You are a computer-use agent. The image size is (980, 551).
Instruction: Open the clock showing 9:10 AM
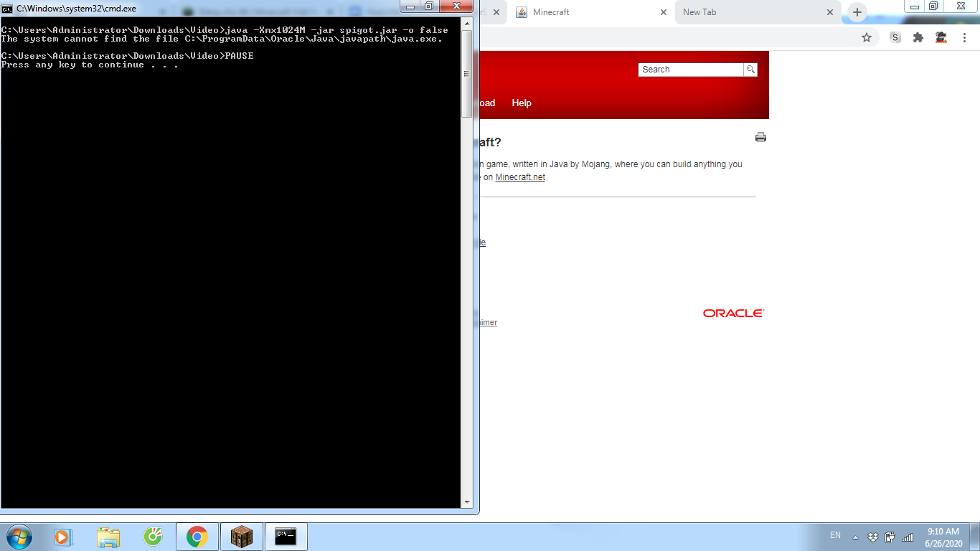943,537
